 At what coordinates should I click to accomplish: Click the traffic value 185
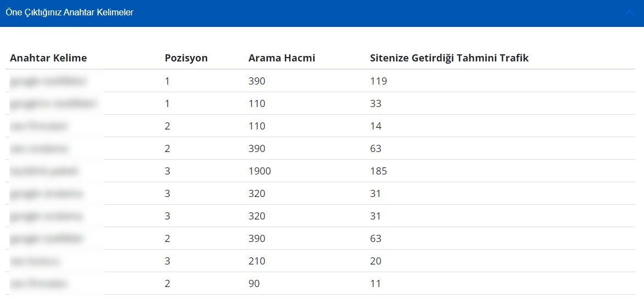378,171
